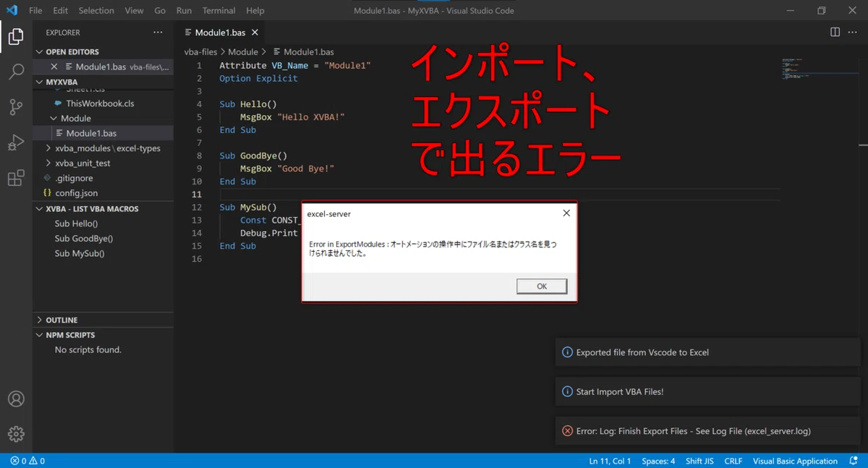
Task: Select the Module1.bas editor tab
Action: pos(221,33)
